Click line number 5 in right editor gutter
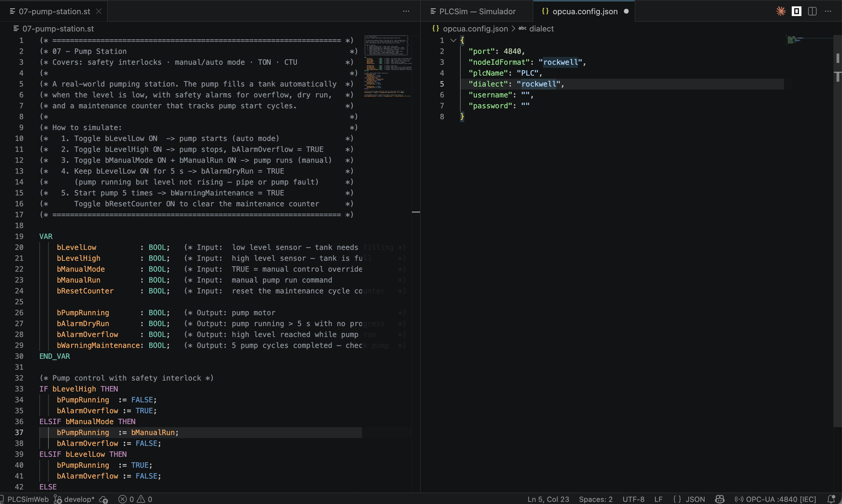Viewport: 842px width, 504px height. [x=442, y=84]
